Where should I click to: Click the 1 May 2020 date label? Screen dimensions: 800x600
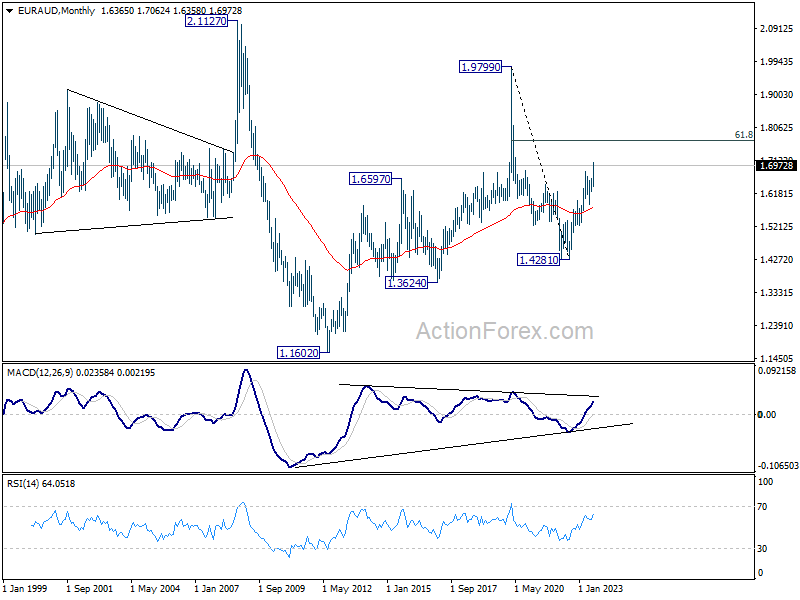coord(539,589)
